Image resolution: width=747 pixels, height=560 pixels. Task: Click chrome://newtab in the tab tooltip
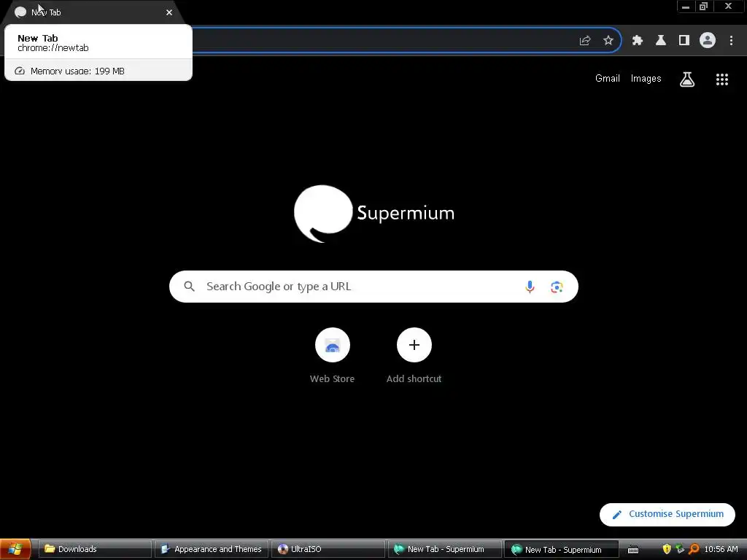tap(53, 47)
